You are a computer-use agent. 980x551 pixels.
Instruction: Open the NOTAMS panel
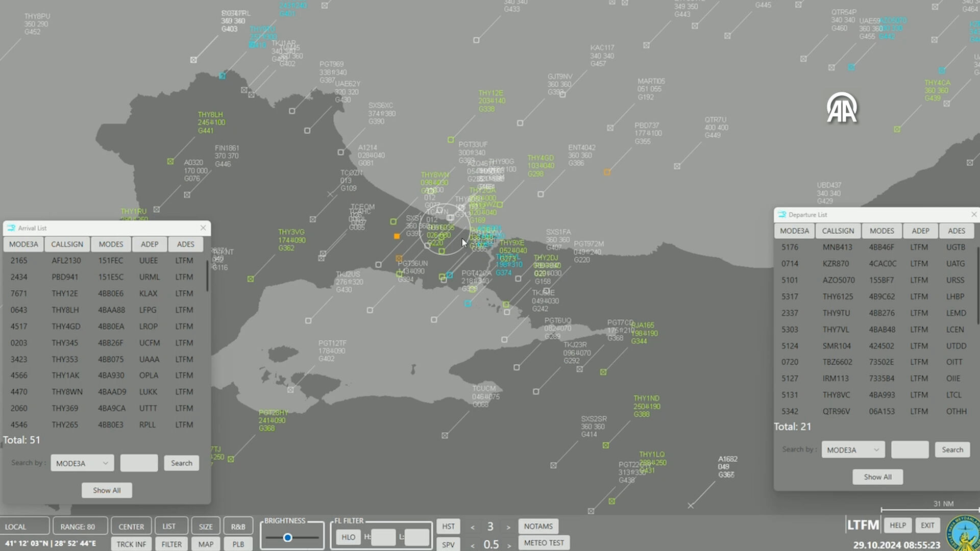pyautogui.click(x=538, y=526)
